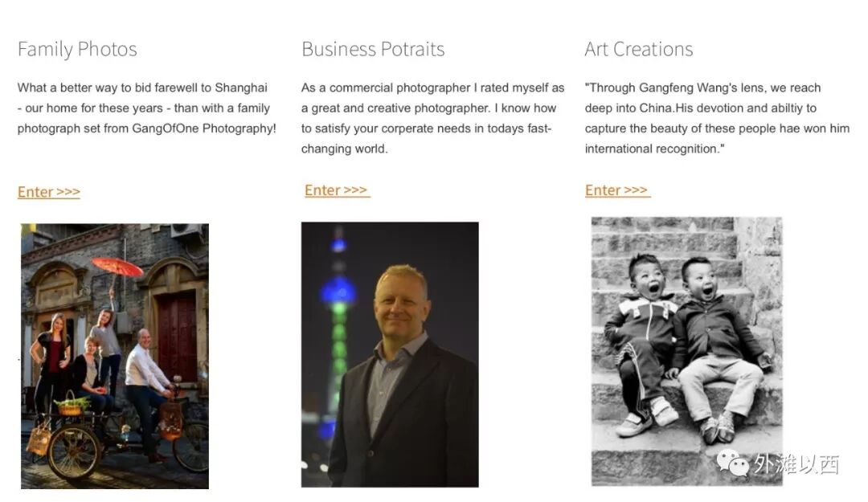The image size is (868, 502).
Task: Open the black-and-white laughing boys photo
Action: coord(687,352)
